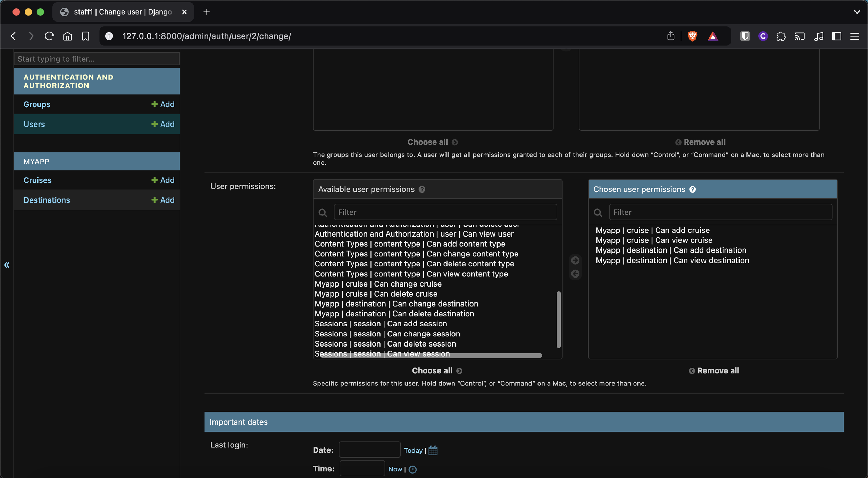
Task: Click the Bitwarden shield extension icon
Action: coord(745,36)
